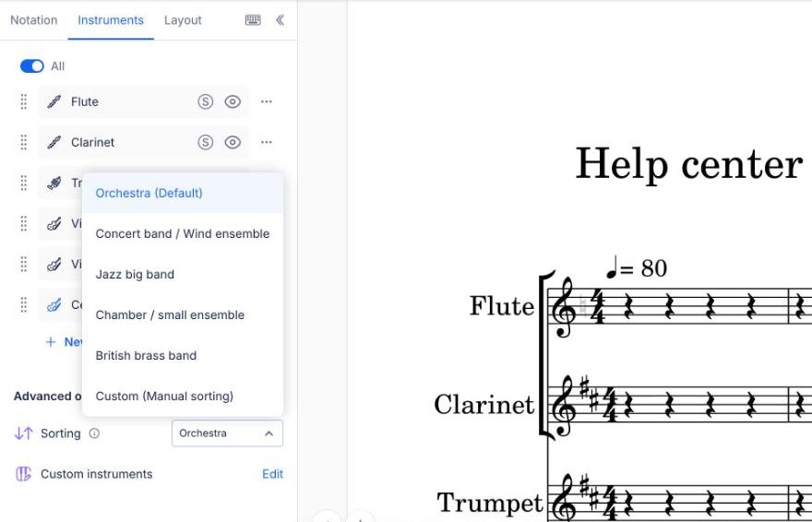Choose Chamber / small ensemble sorting
Image resolution: width=812 pixels, height=522 pixels.
tap(183, 315)
